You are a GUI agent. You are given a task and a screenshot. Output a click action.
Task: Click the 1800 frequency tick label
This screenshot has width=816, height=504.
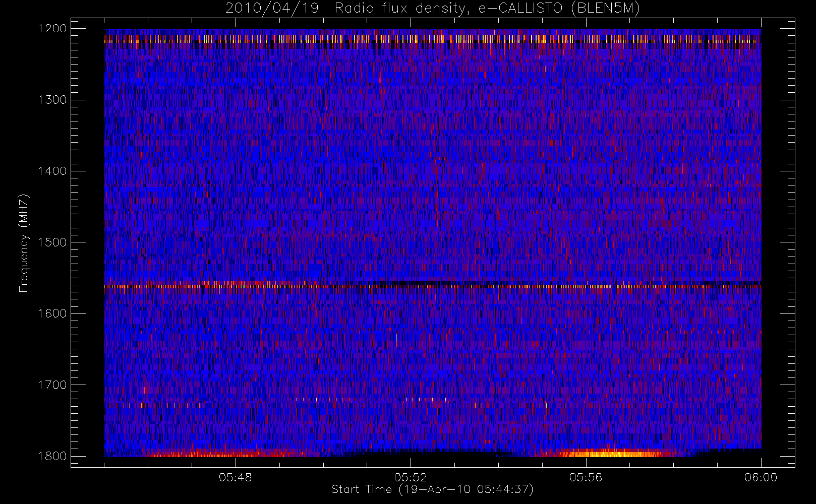tap(52, 456)
